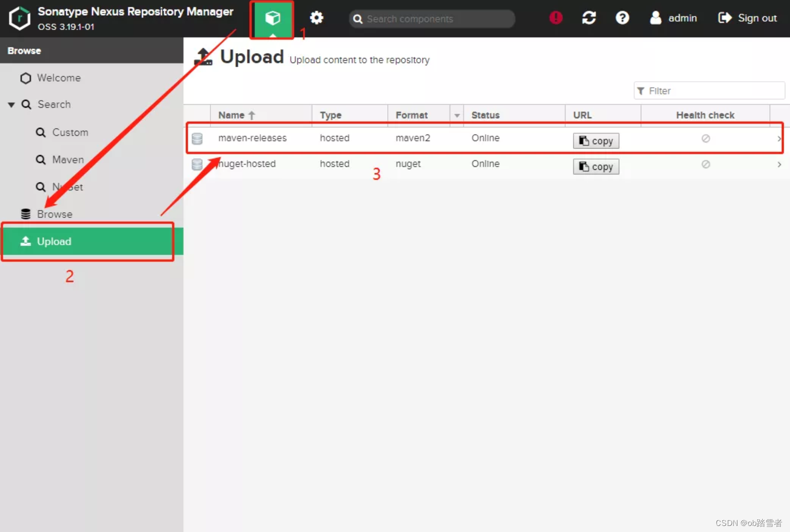Copy URL for nuget-hosted
The image size is (790, 532).
(596, 167)
